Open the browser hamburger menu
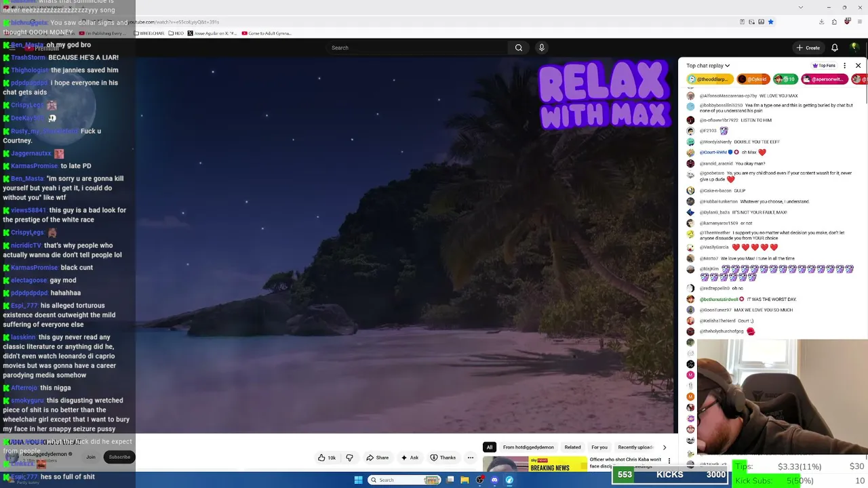Viewport: 868px width, 488px height. (x=860, y=22)
